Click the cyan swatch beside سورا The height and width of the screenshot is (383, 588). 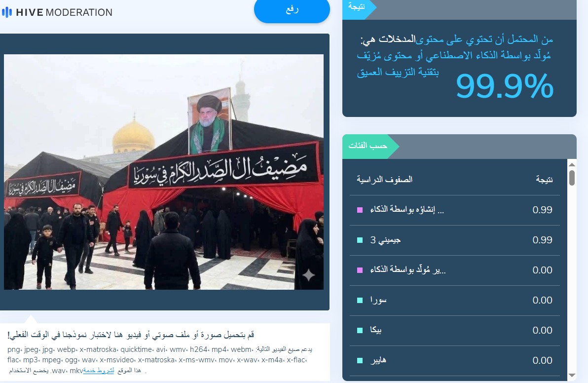tap(360, 300)
